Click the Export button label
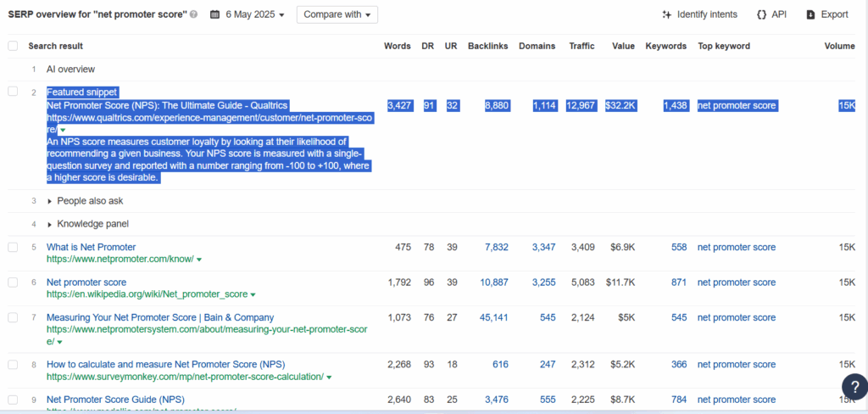The image size is (868, 414). pos(834,15)
